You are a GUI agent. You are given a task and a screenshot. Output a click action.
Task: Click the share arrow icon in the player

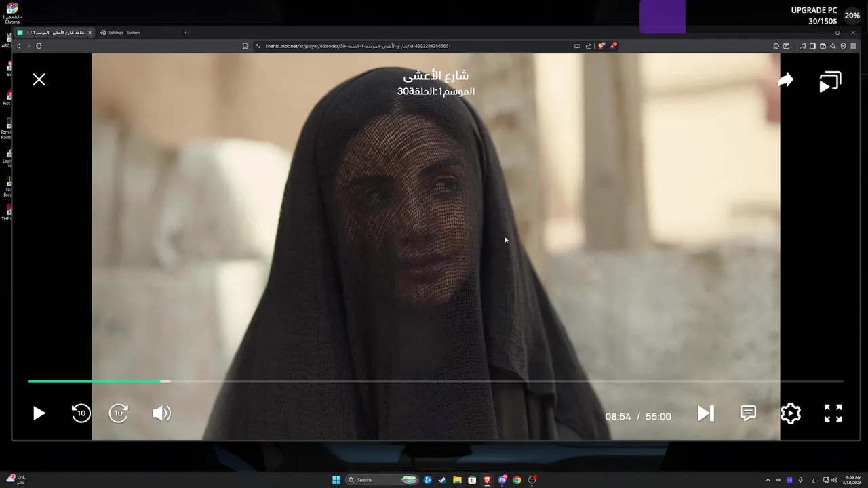[x=785, y=81]
